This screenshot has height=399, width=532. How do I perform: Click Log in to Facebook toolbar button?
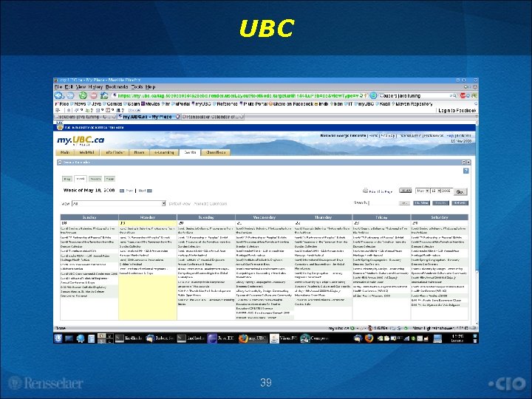457,111
